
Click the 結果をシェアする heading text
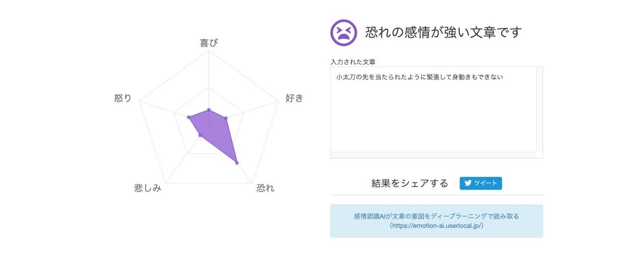tap(410, 184)
